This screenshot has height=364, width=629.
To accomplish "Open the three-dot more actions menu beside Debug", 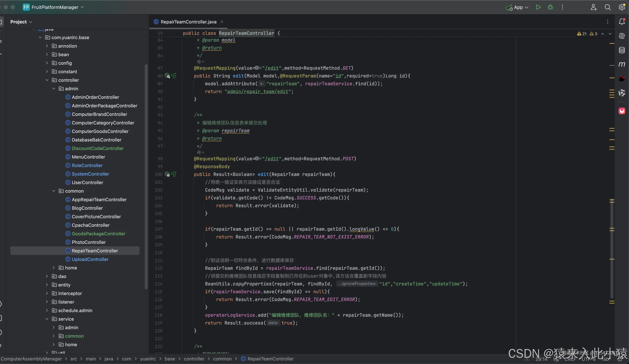I will pos(562,7).
